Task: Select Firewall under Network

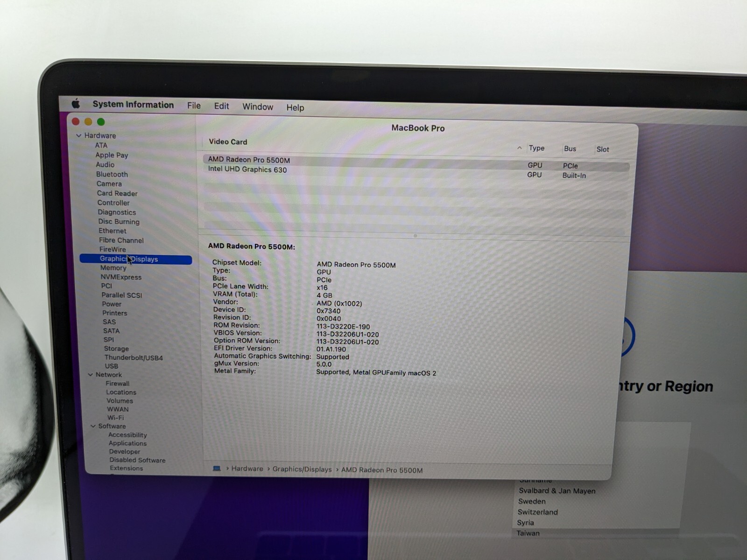Action: (118, 384)
